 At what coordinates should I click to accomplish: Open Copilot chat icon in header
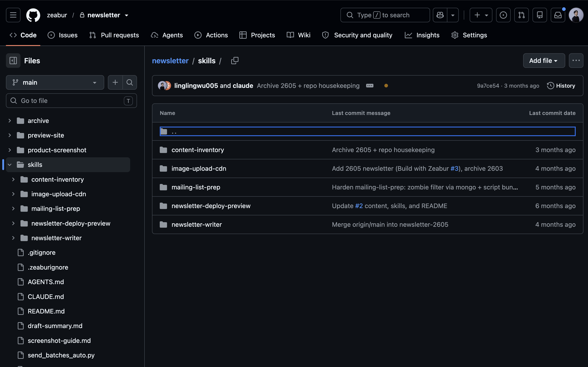click(x=440, y=15)
